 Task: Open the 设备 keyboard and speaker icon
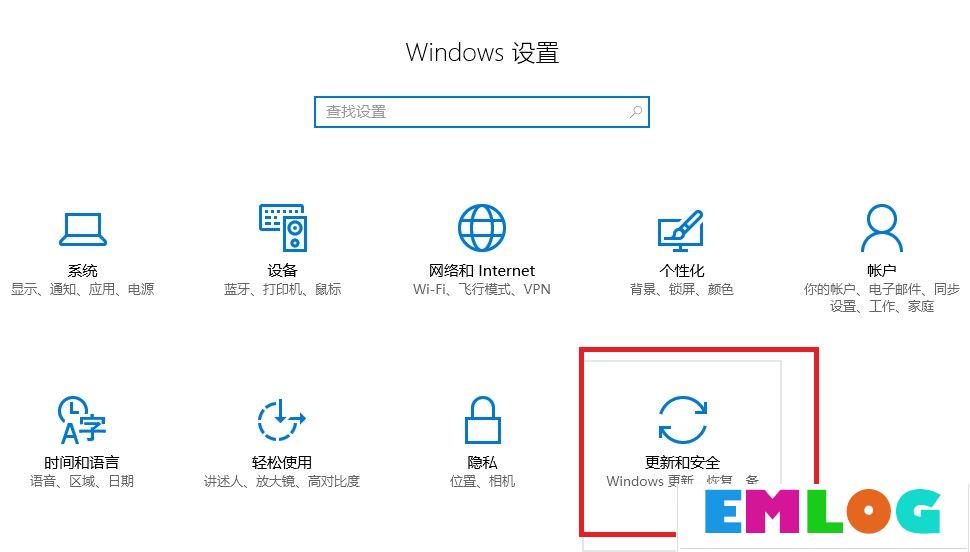(283, 228)
